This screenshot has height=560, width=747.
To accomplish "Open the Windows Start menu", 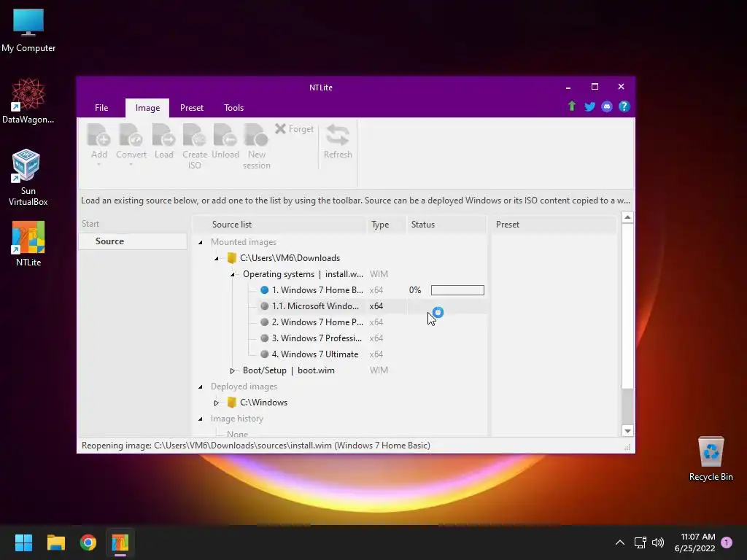I will pos(23,542).
